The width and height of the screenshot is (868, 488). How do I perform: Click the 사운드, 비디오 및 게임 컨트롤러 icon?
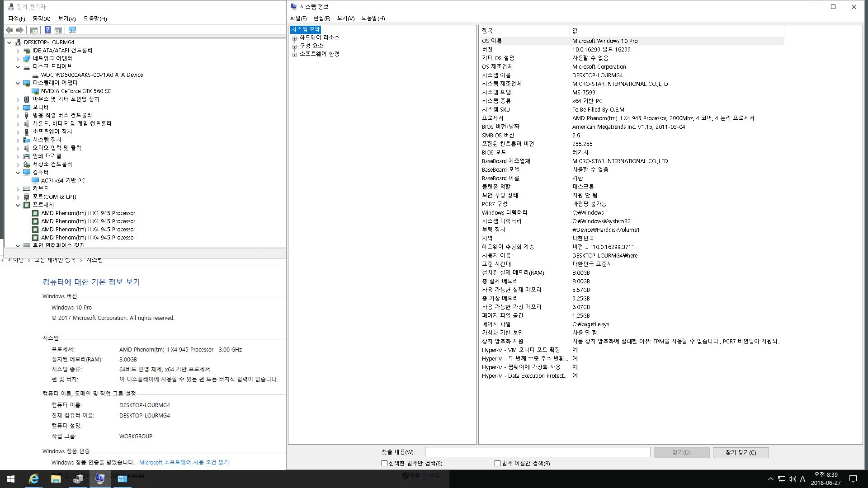coord(27,123)
